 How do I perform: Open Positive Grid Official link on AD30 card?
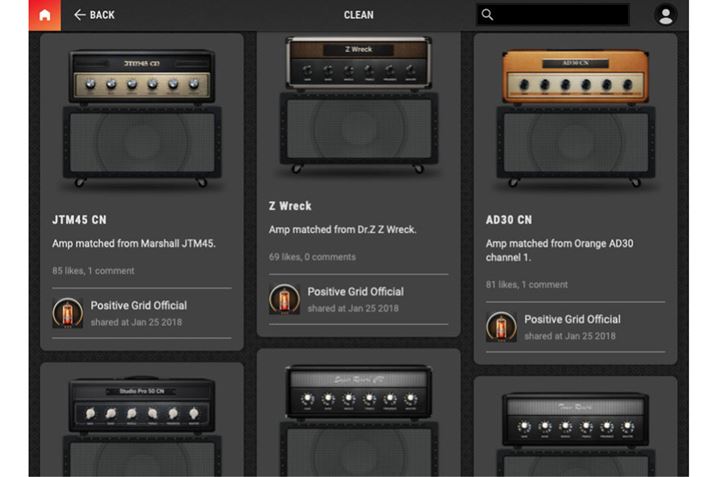[572, 319]
